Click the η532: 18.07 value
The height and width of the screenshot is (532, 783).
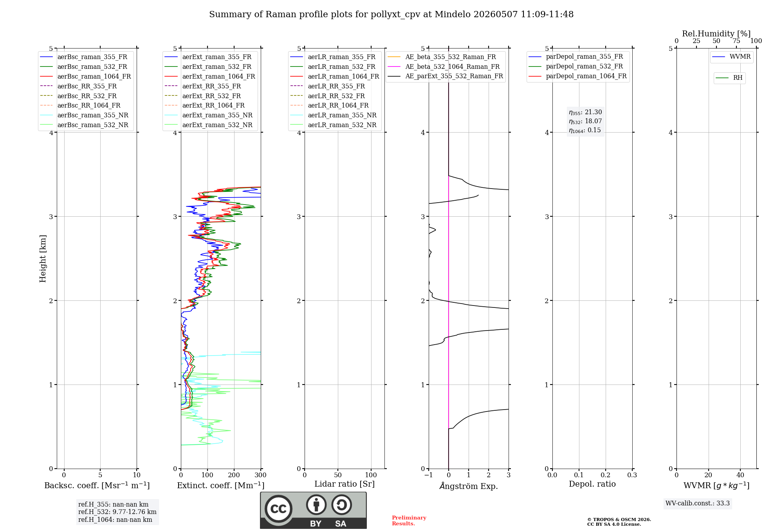585,121
